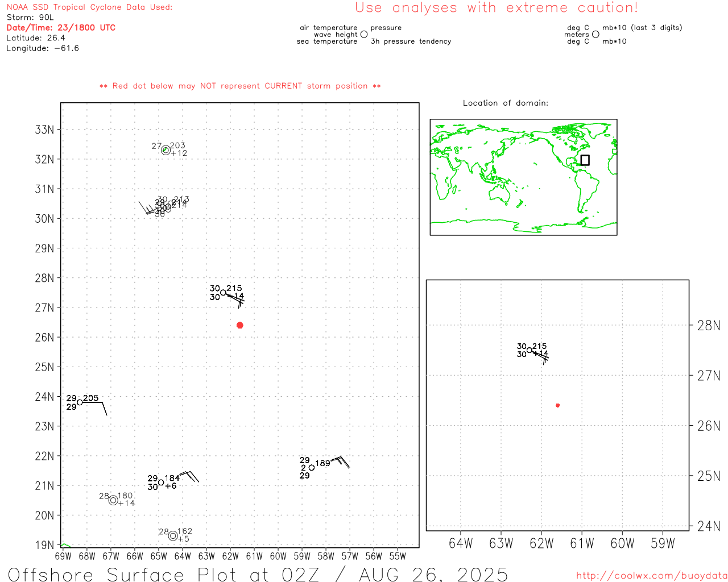The height and width of the screenshot is (582, 728).
Task: Click the 'sea temperature' legend label
Action: tap(327, 41)
